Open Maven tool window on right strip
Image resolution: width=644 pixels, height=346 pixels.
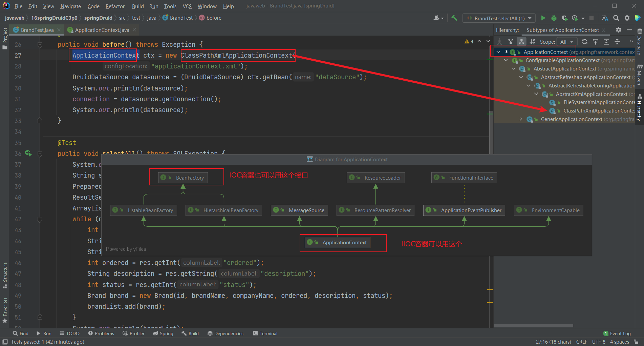tap(640, 75)
